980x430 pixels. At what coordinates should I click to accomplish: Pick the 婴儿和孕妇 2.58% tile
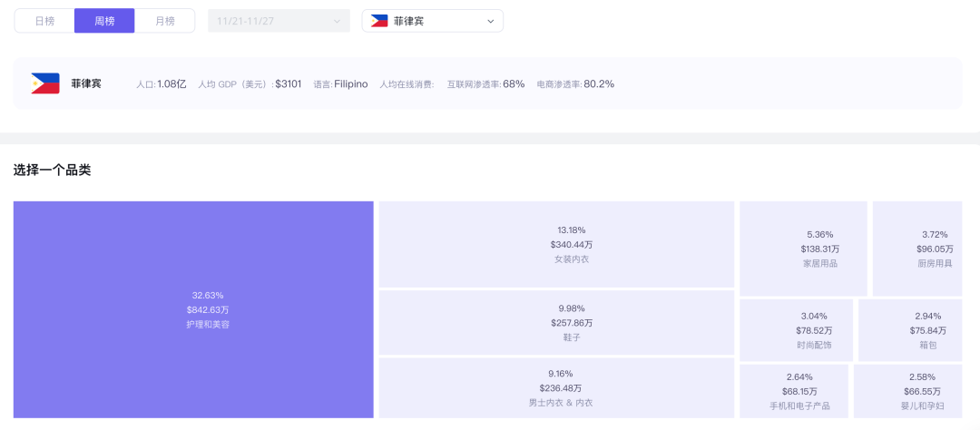coord(908,391)
